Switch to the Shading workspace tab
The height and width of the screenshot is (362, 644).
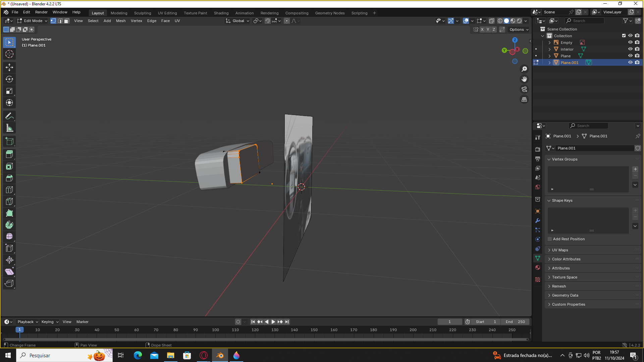click(x=221, y=13)
